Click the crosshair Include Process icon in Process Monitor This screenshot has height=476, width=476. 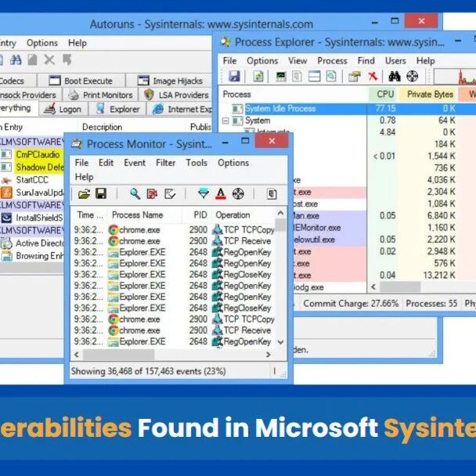pos(238,193)
